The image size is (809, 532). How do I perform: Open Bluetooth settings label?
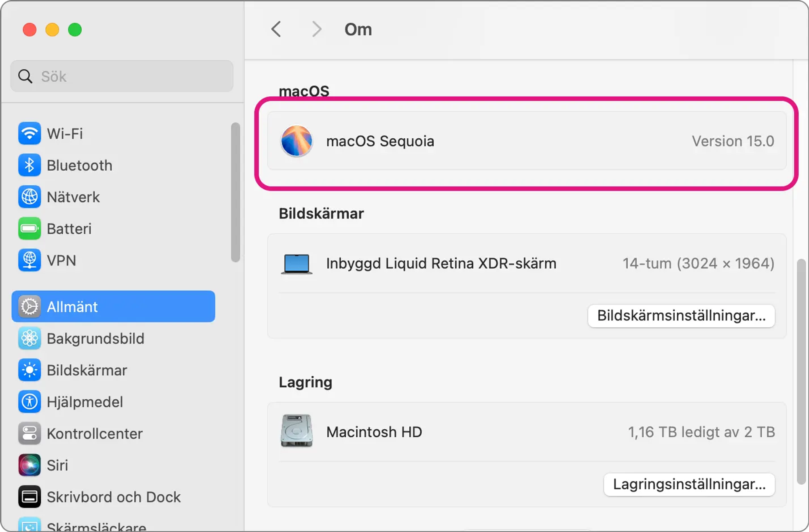pos(80,165)
